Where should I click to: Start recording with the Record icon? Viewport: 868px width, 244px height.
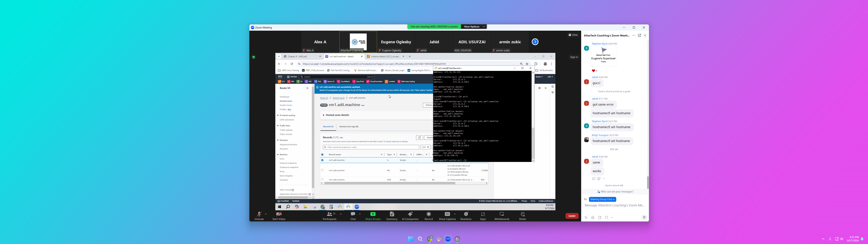tap(429, 214)
